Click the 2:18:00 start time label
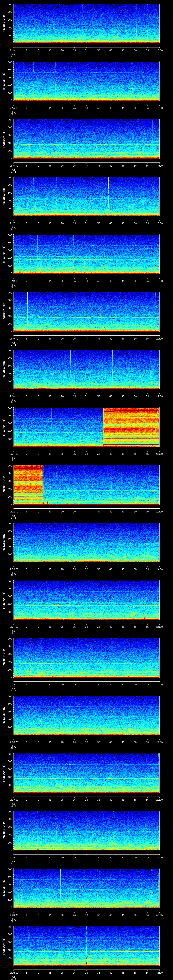The width and height of the screenshot is (173, 980). 14,281
